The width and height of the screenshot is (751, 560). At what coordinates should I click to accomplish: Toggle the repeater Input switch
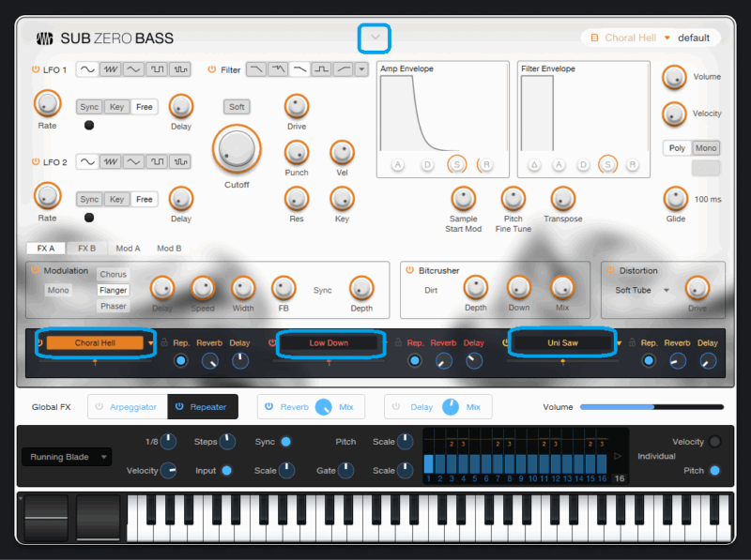coord(227,471)
